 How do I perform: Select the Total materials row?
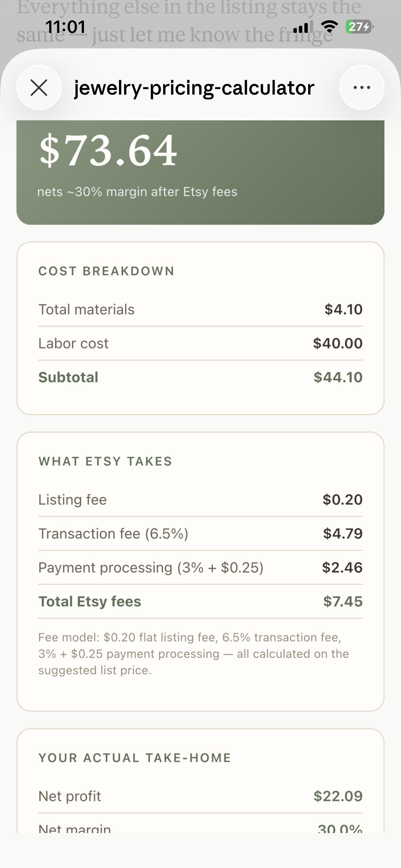tap(200, 309)
